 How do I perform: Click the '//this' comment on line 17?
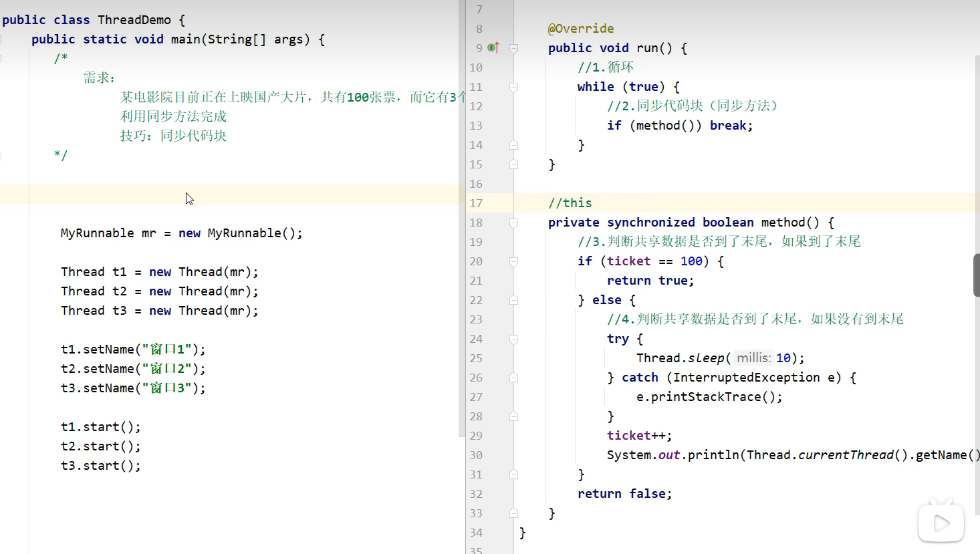pos(570,203)
